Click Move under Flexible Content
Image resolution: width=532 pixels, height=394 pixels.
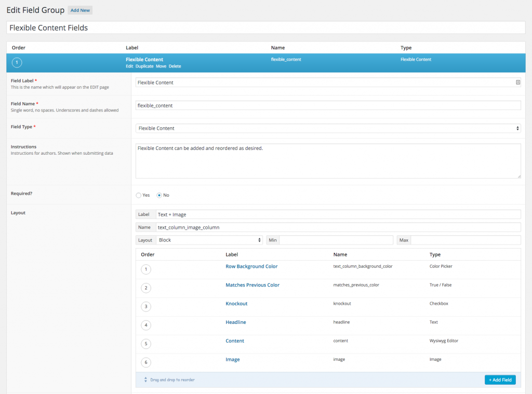pyautogui.click(x=161, y=66)
